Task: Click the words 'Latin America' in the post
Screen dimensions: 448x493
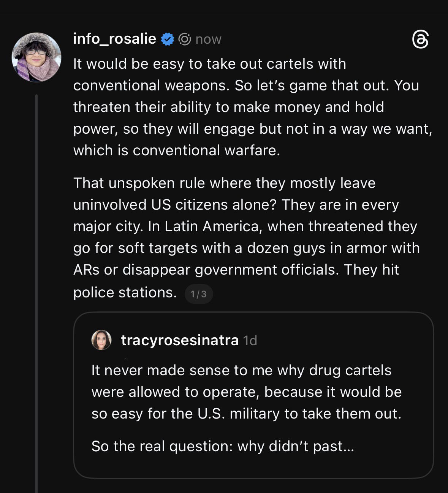Action: pyautogui.click(x=212, y=226)
